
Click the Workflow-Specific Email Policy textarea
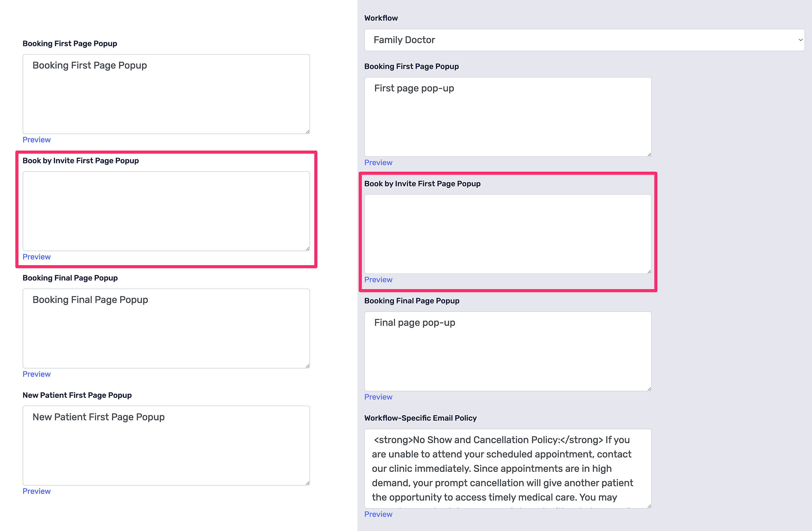pos(508,468)
